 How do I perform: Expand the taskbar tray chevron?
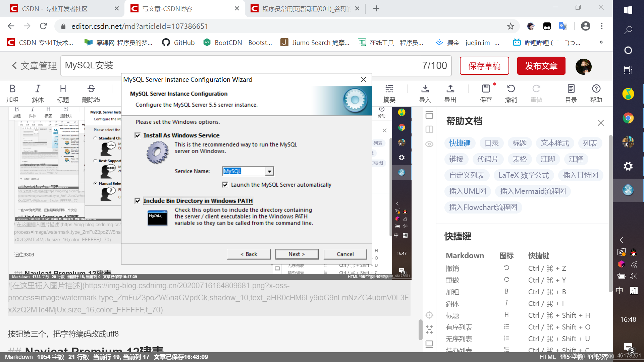[621, 240]
